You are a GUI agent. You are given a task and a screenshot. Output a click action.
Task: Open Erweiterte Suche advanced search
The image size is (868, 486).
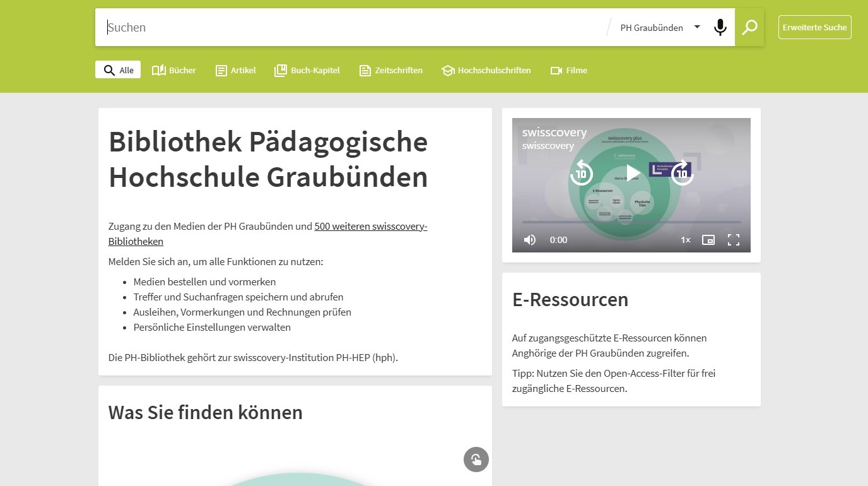pyautogui.click(x=814, y=27)
